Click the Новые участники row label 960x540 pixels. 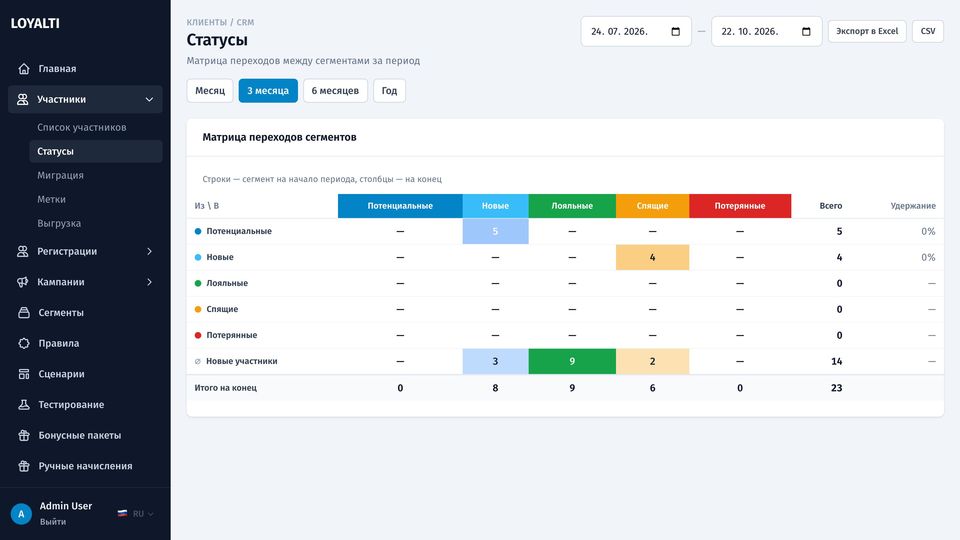(241, 361)
